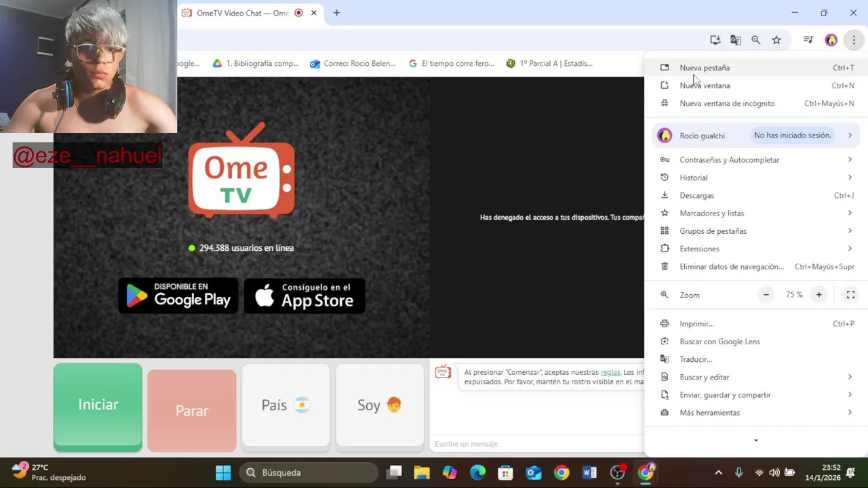Screen dimensions: 868x488
Task: Open File Explorer from taskbar
Action: (422, 472)
